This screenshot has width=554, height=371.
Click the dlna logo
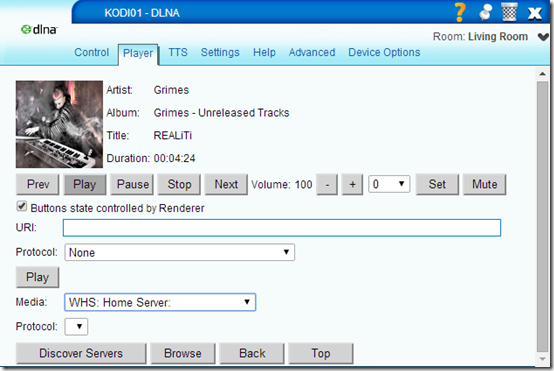point(39,29)
